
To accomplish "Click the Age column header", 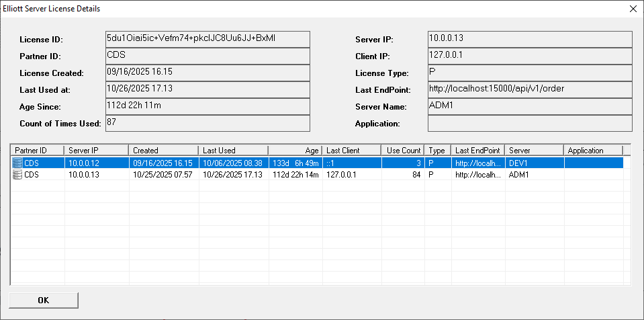I will coord(295,151).
